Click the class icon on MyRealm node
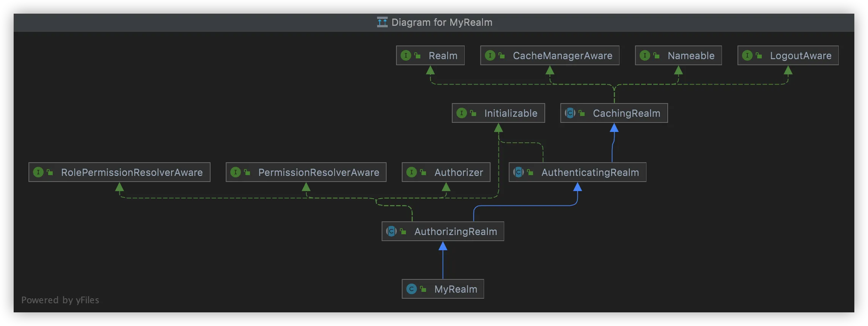 coord(411,289)
